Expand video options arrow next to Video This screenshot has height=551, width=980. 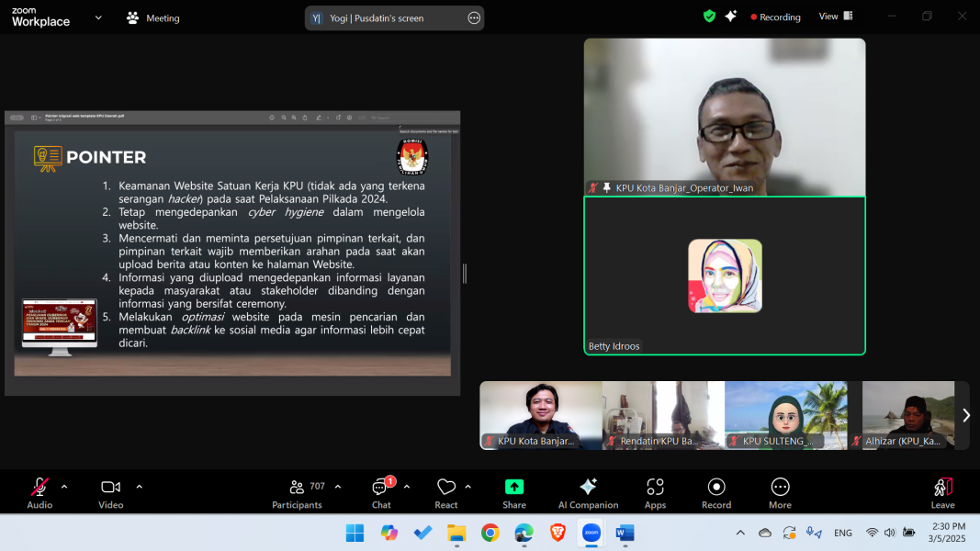(x=139, y=487)
